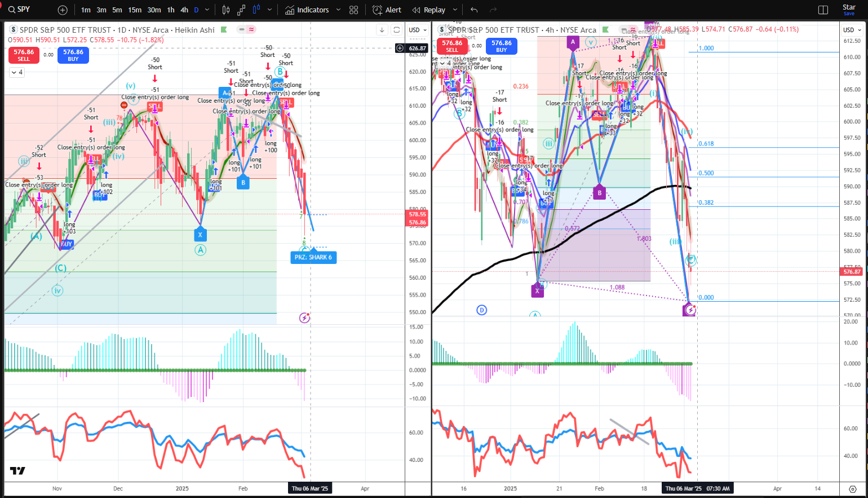
Task: Switch to the 5m timeframe
Action: point(117,10)
